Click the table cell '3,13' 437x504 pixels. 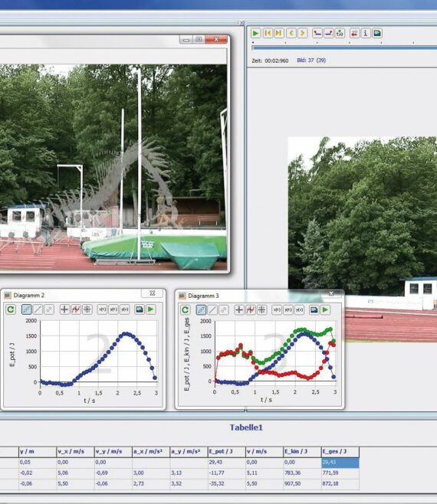[x=189, y=473]
